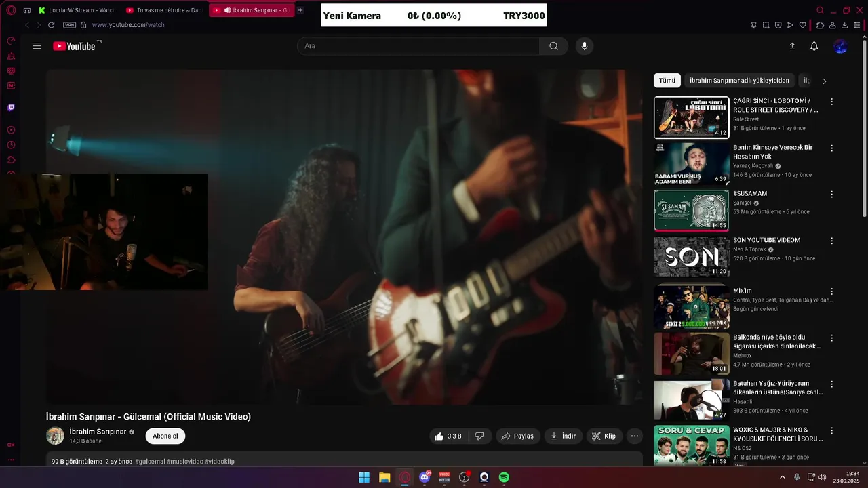868x488 pixels.
Task: Open the taskbar volume speaker icon
Action: pos(822,477)
